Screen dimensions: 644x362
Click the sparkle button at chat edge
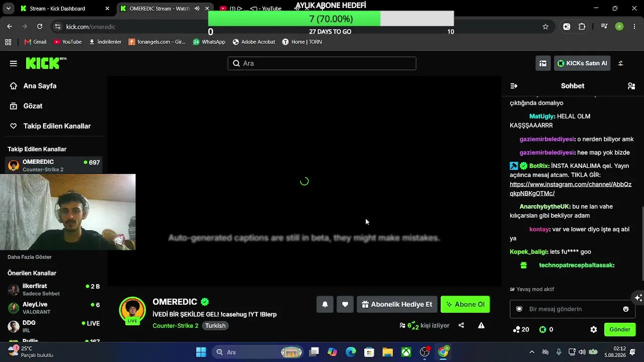click(x=638, y=298)
